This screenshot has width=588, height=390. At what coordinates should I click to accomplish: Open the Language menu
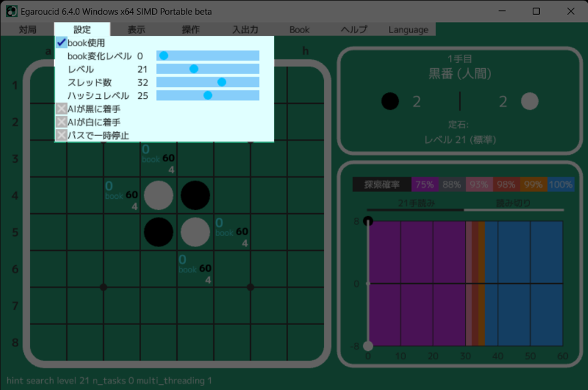pyautogui.click(x=408, y=30)
